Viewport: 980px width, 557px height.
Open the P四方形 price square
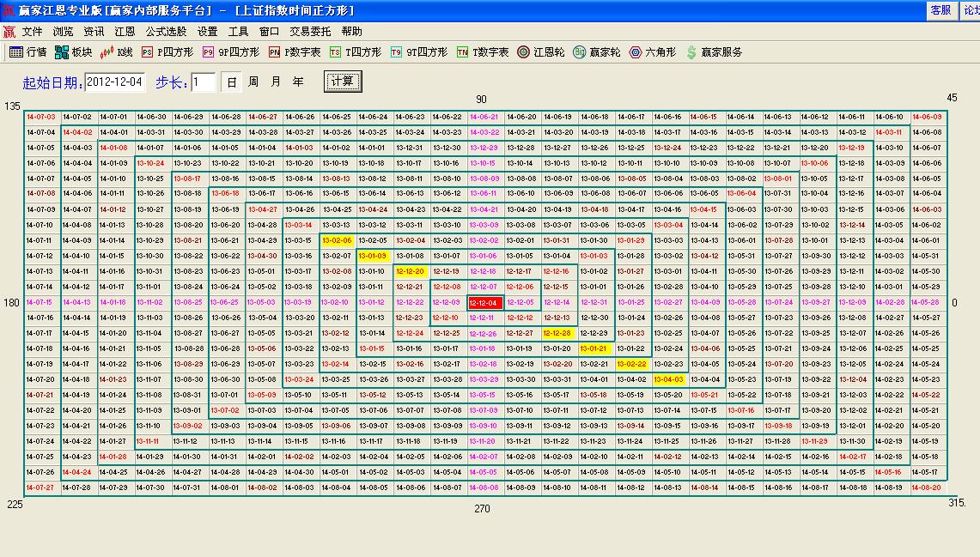[167, 52]
